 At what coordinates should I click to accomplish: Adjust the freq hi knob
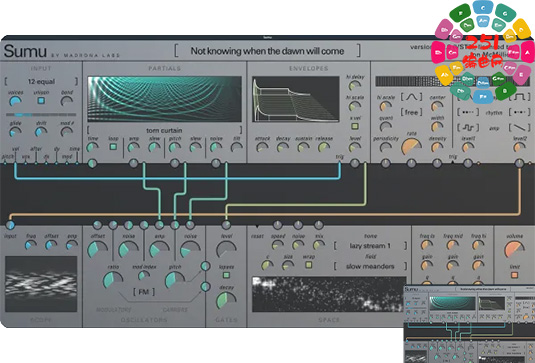pyautogui.click(x=478, y=245)
